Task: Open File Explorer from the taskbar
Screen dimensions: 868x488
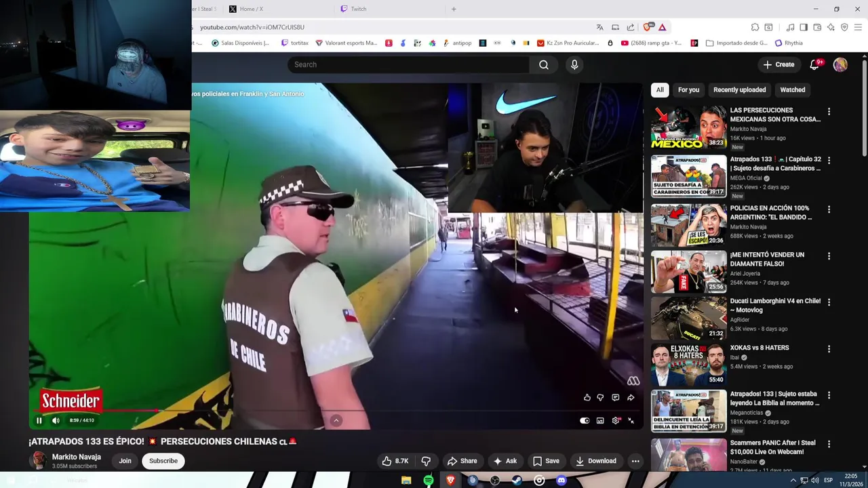Action: (406, 481)
